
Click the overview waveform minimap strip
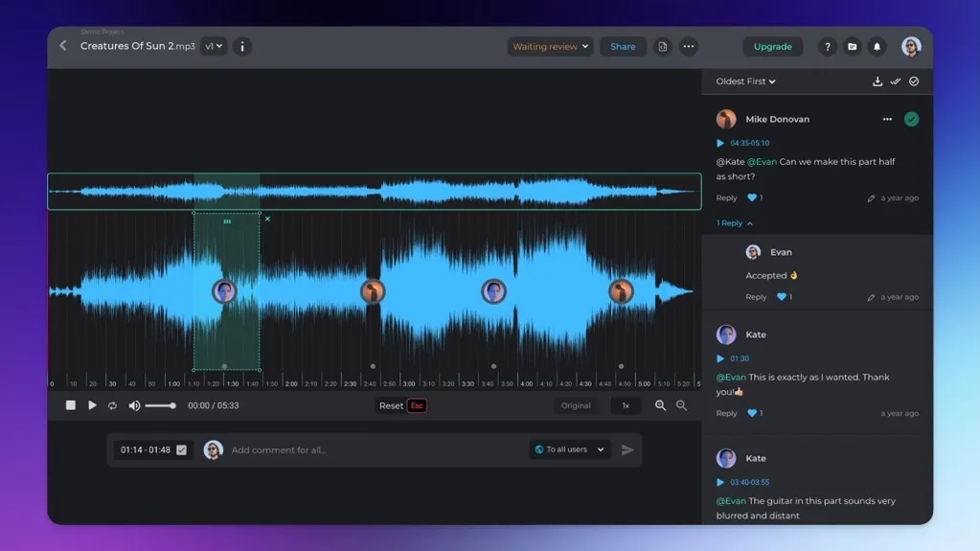[x=375, y=192]
